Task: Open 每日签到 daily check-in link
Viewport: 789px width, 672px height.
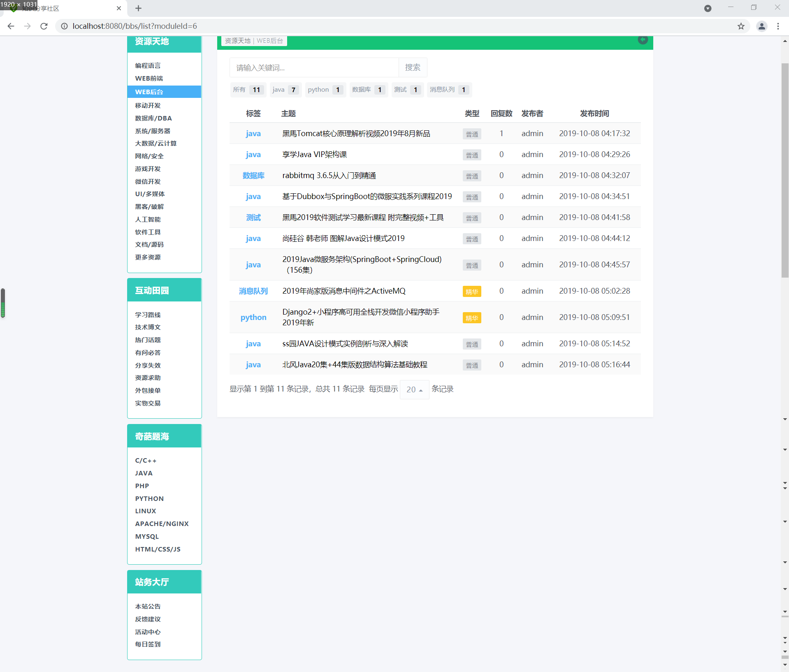Action: [x=148, y=644]
